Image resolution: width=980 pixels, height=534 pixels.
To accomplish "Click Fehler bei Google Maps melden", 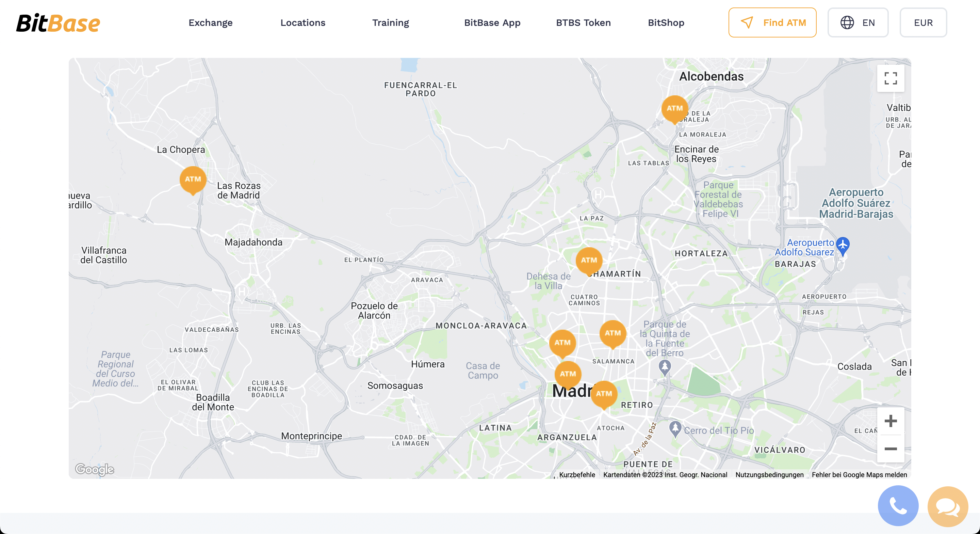I will 859,475.
